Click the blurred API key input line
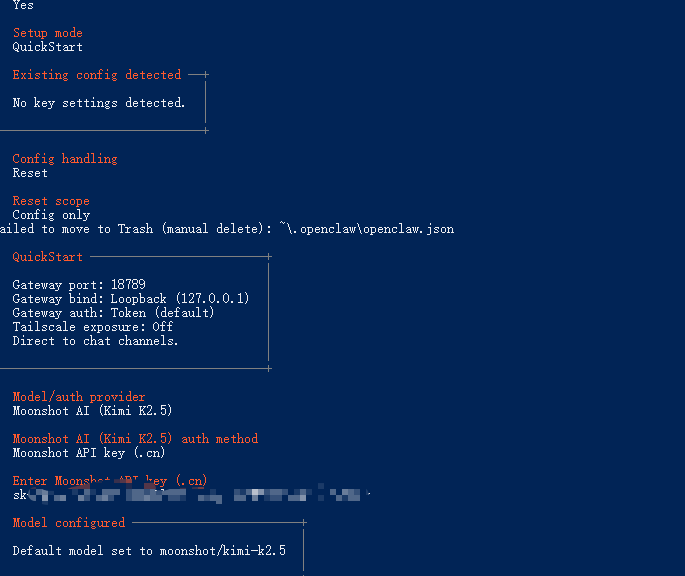This screenshot has height=576, width=685. 190,494
